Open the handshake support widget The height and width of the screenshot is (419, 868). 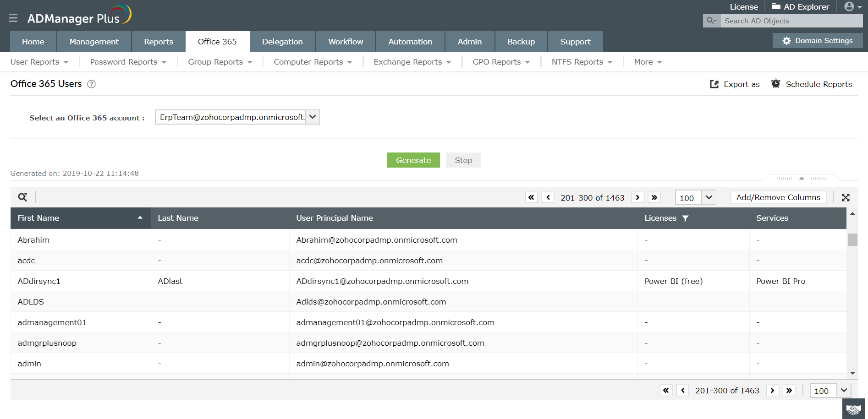[854, 409]
